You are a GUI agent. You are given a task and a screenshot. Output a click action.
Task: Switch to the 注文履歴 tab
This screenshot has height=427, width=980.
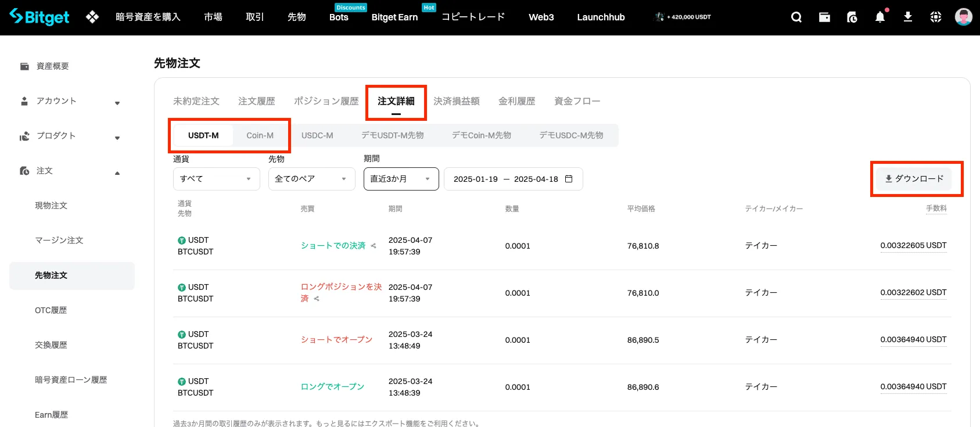(x=257, y=101)
